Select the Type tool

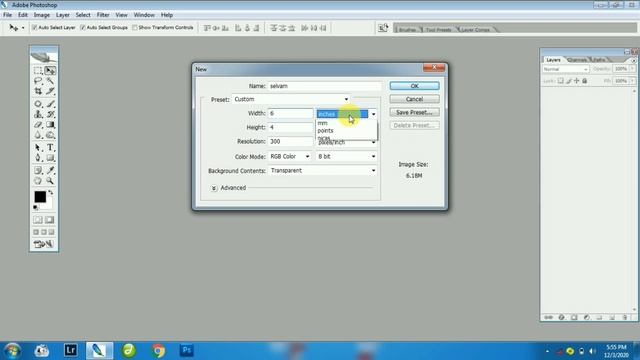coord(50,147)
